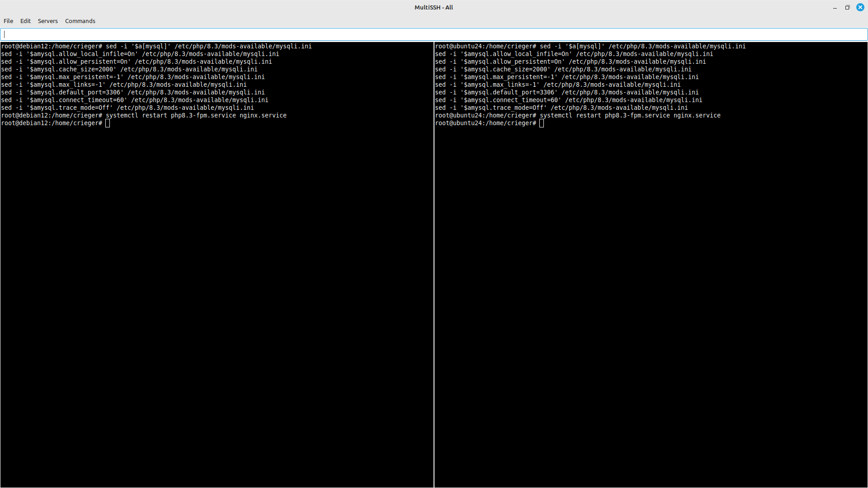Screen dimensions: 868x488
Task: Click ubuntu24 line with mysql.allow_persistent=On
Action: pos(571,61)
